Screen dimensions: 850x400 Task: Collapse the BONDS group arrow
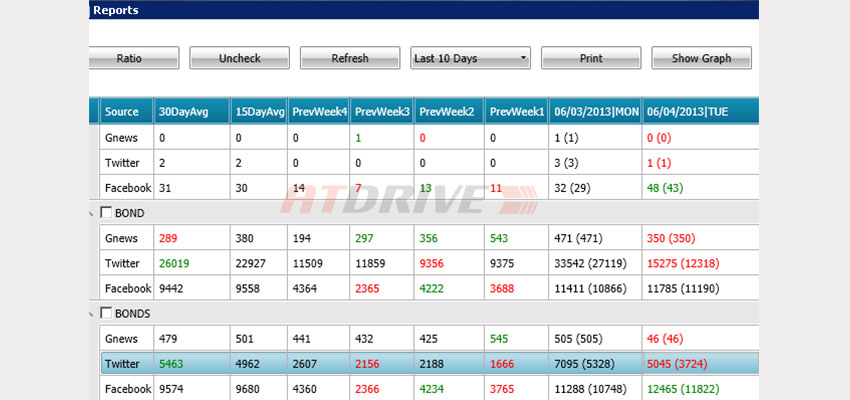pyautogui.click(x=91, y=314)
